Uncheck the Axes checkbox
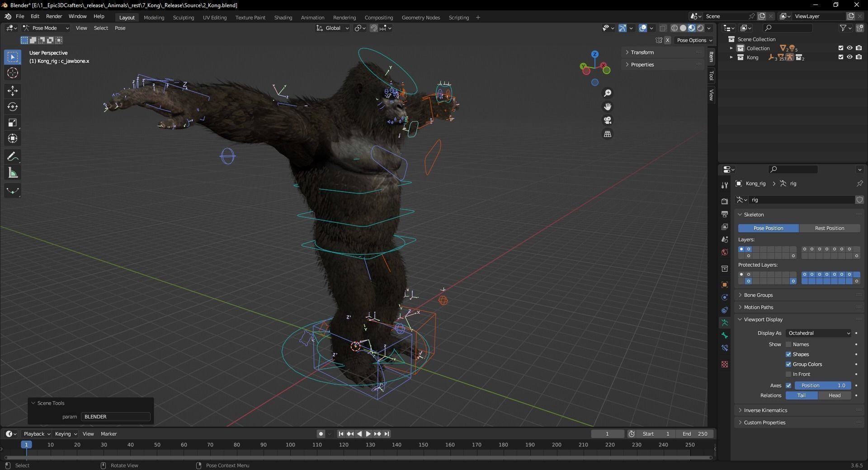Viewport: 868px width, 470px height. tap(788, 385)
